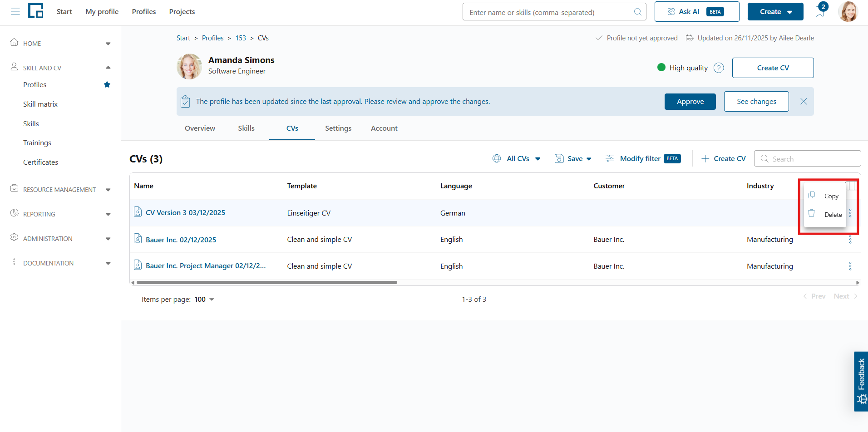Screen dimensions: 868x432
Task: Open Projects in the top navigation
Action: tap(182, 12)
